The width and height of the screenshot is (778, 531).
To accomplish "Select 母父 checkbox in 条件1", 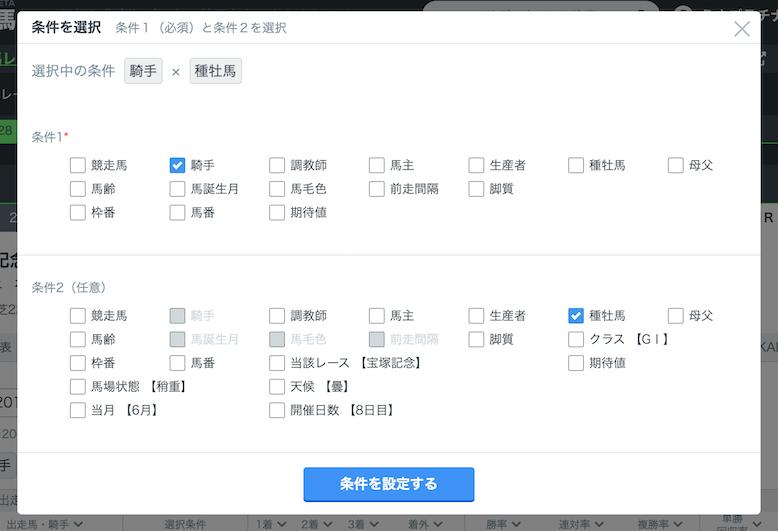I will [676, 165].
